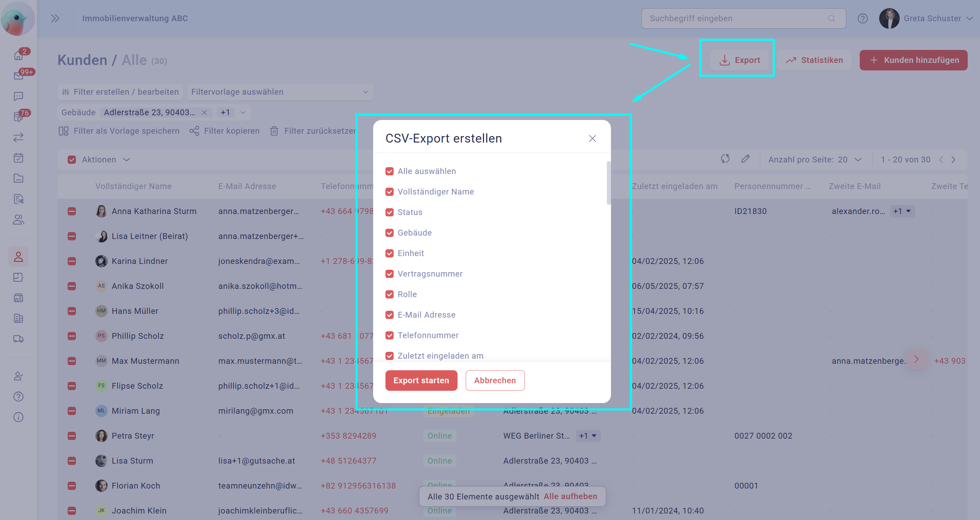Click Abbrechen in the export dialog
Screen dimensions: 980x520
[495, 380]
